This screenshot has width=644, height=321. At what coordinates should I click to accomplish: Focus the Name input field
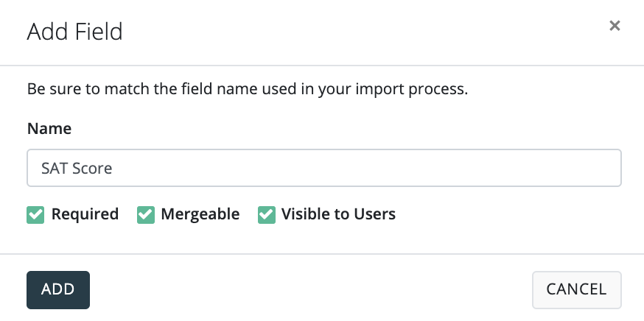point(324,168)
